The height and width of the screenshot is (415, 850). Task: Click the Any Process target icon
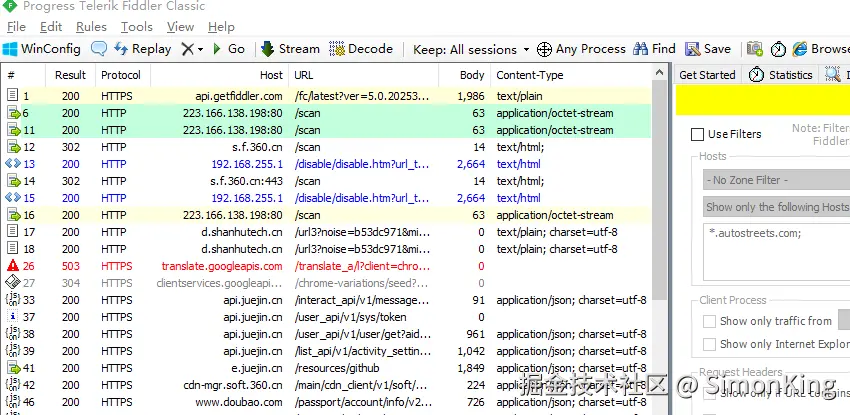(x=544, y=49)
